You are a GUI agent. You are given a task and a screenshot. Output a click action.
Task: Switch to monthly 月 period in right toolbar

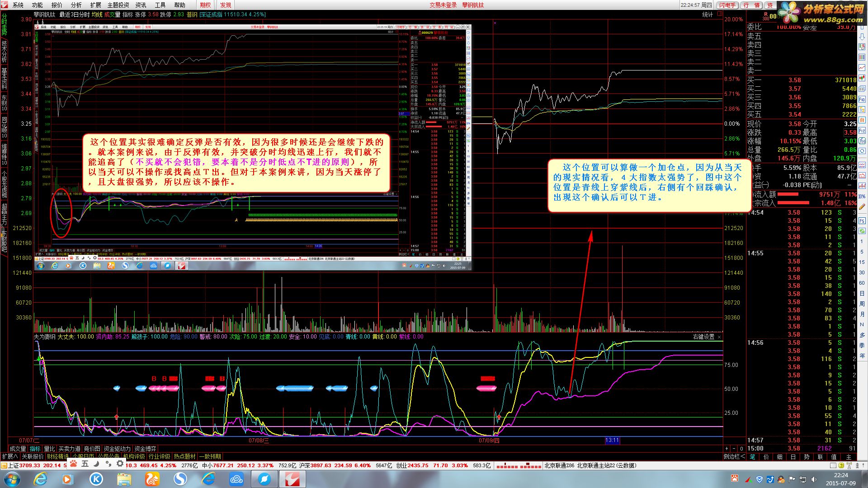862,314
